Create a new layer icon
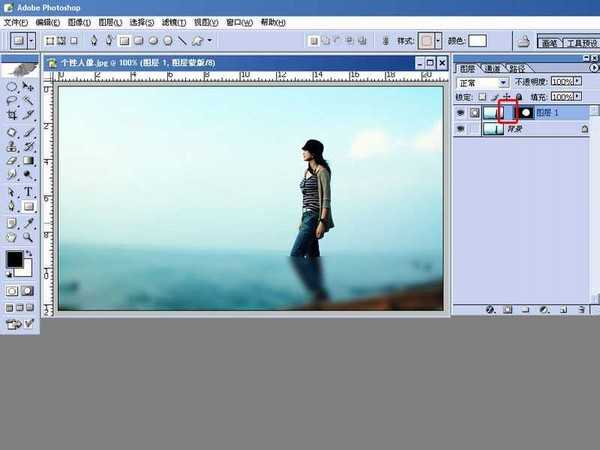The height and width of the screenshot is (450, 600). pos(563,309)
